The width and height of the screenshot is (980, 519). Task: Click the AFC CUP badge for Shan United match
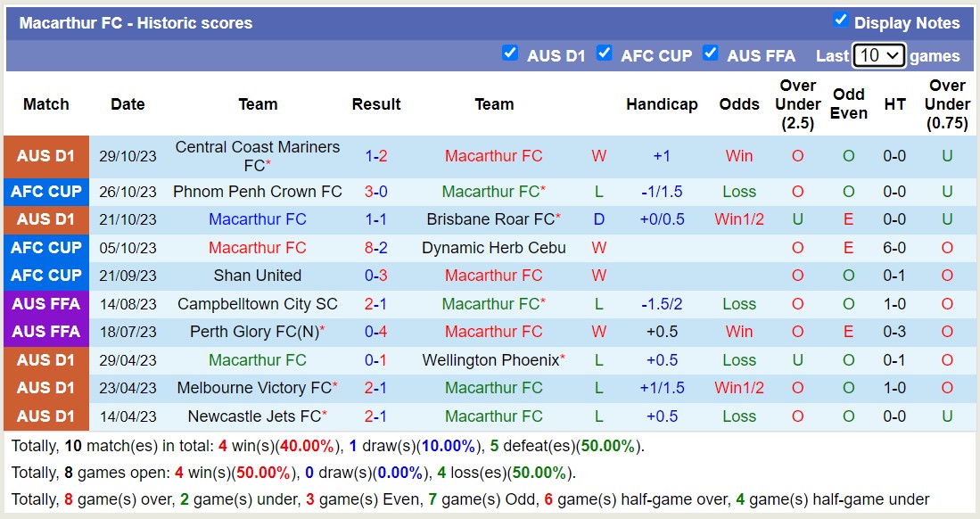click(x=45, y=276)
